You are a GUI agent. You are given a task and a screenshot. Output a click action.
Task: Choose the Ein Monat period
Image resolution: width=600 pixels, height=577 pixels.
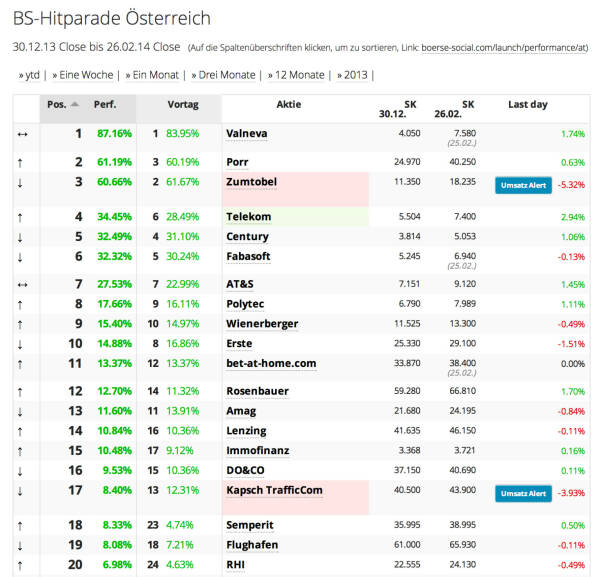(x=153, y=75)
